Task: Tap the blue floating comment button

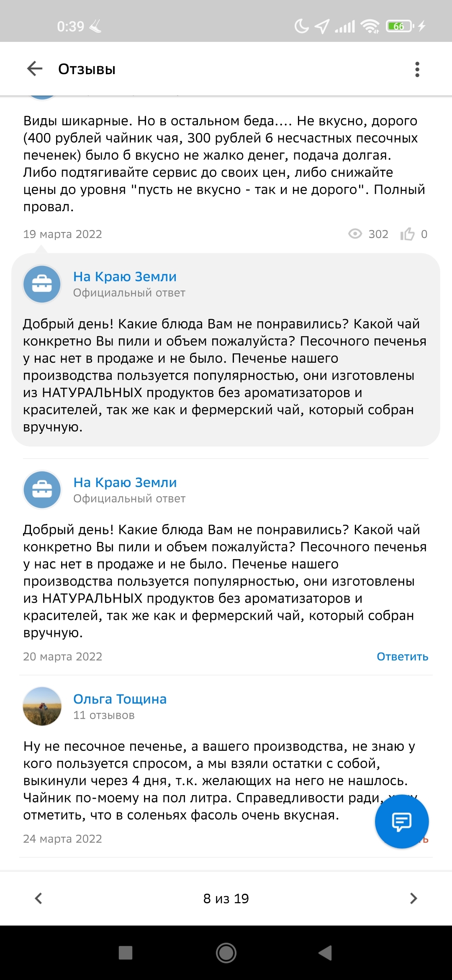Action: pyautogui.click(x=401, y=821)
